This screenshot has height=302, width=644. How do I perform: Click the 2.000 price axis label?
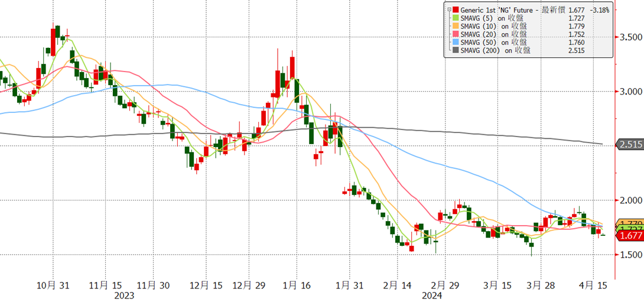[x=630, y=200]
